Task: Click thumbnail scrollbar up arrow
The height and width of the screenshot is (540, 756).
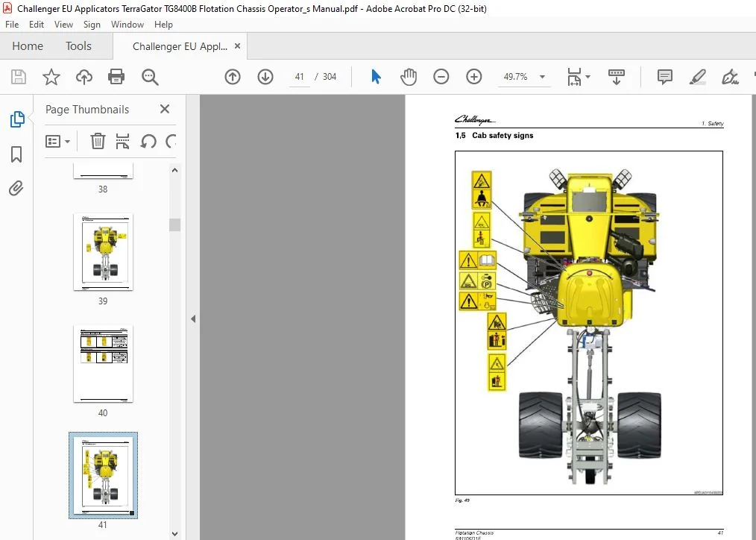Action: [x=174, y=170]
